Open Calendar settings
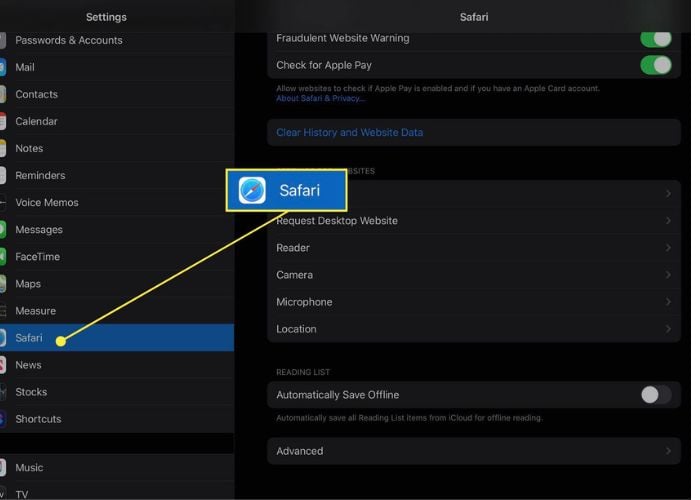 click(117, 121)
